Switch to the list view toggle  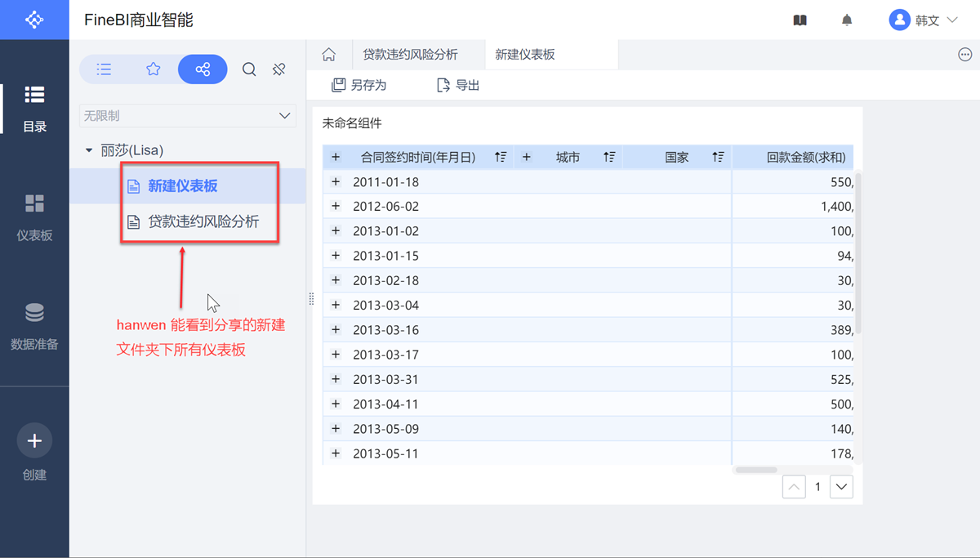click(104, 69)
